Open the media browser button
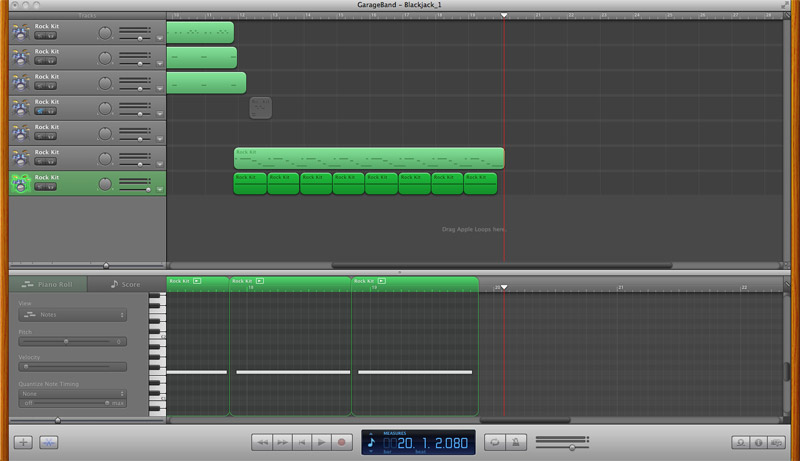Viewport: 800px width, 461px height. (777, 443)
